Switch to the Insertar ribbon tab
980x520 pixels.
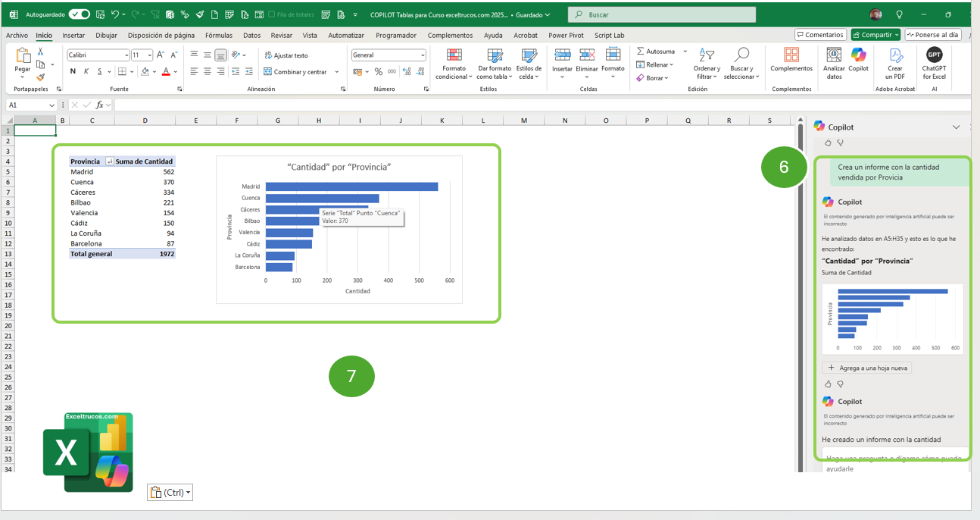pyautogui.click(x=73, y=35)
